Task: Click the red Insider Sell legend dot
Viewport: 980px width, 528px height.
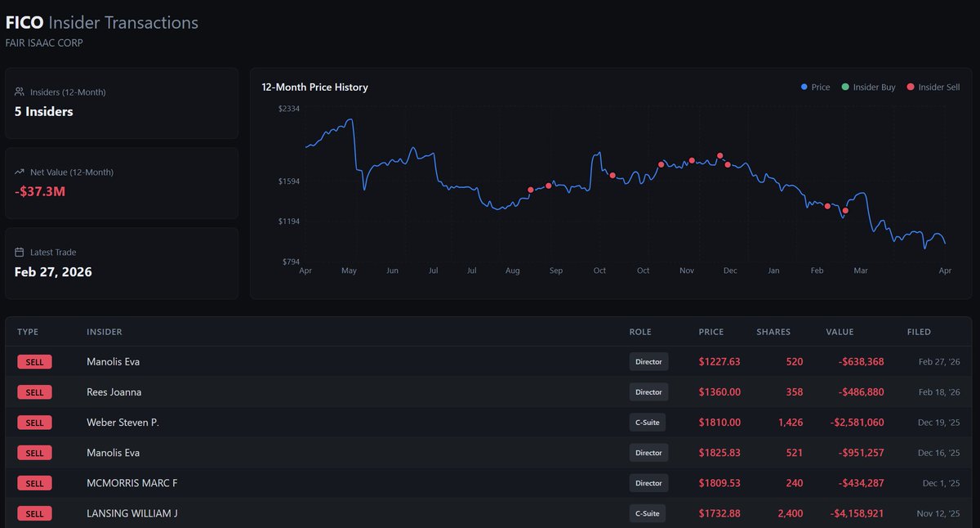Action: point(911,87)
